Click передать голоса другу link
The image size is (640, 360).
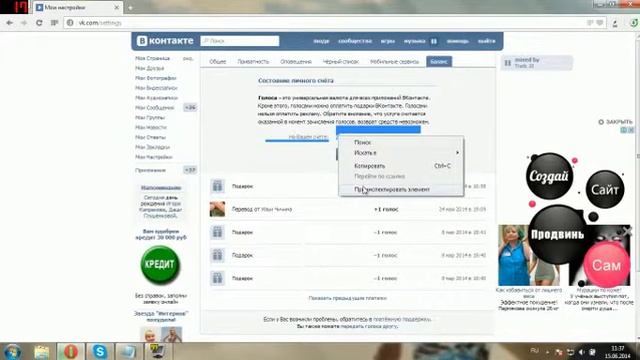(369, 326)
